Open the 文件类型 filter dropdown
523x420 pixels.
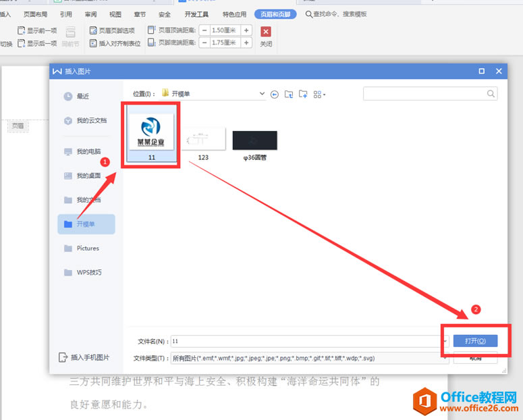click(310, 359)
